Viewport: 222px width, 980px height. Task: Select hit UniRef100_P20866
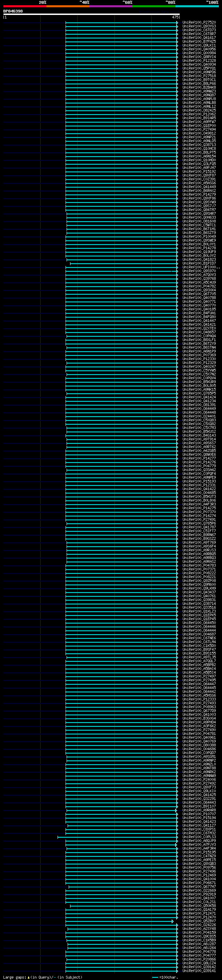tap(199, 959)
